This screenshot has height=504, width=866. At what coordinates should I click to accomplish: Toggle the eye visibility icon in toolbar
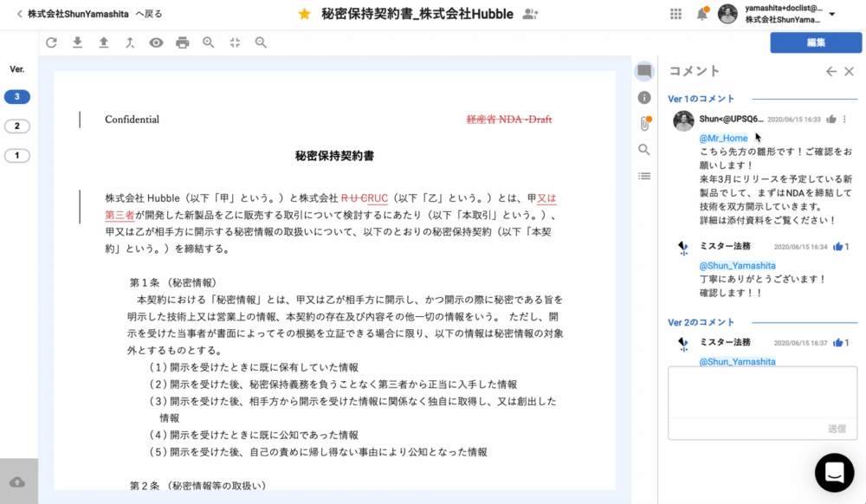click(x=156, y=42)
